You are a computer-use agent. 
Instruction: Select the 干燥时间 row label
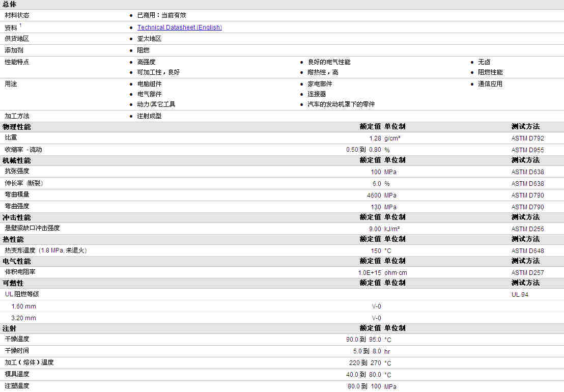click(x=17, y=351)
